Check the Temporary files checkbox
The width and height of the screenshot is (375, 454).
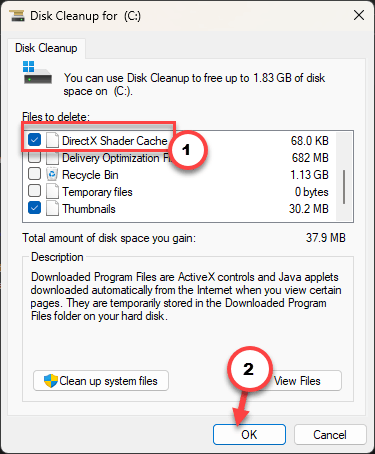[34, 191]
